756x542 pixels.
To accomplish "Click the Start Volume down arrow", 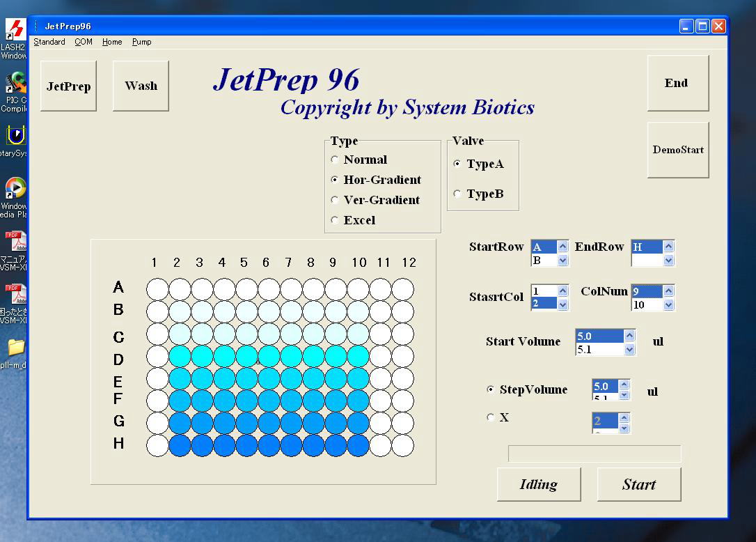I will [629, 350].
